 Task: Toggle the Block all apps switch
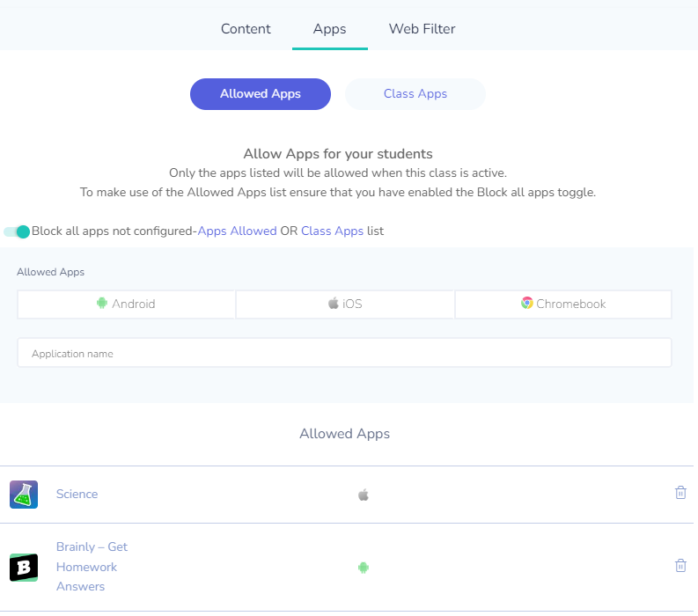17,231
